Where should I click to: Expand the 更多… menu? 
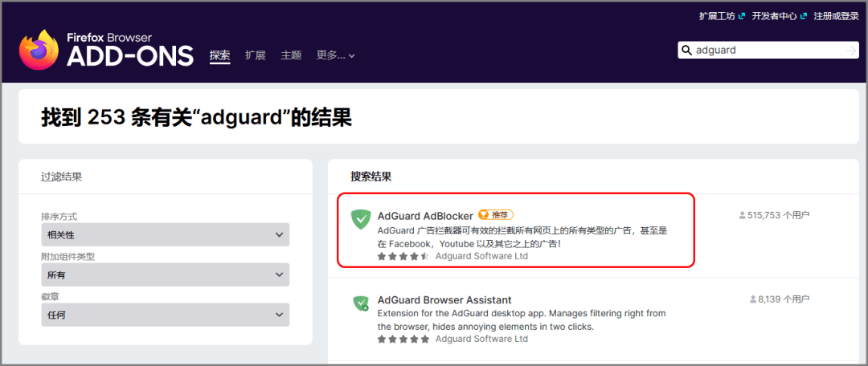(335, 55)
